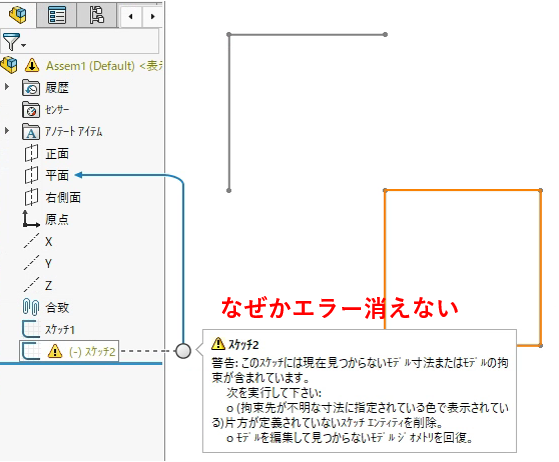559x462 pixels.
Task: Select the Y axis item
Action: [49, 263]
